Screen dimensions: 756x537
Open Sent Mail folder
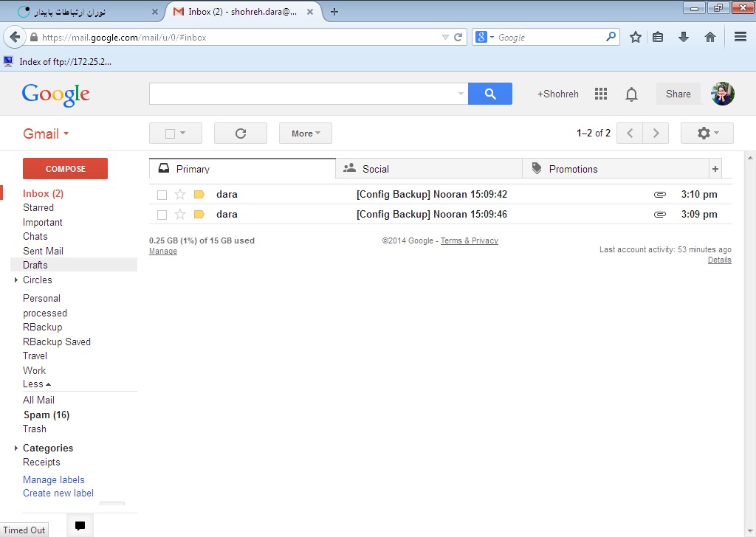click(x=43, y=251)
